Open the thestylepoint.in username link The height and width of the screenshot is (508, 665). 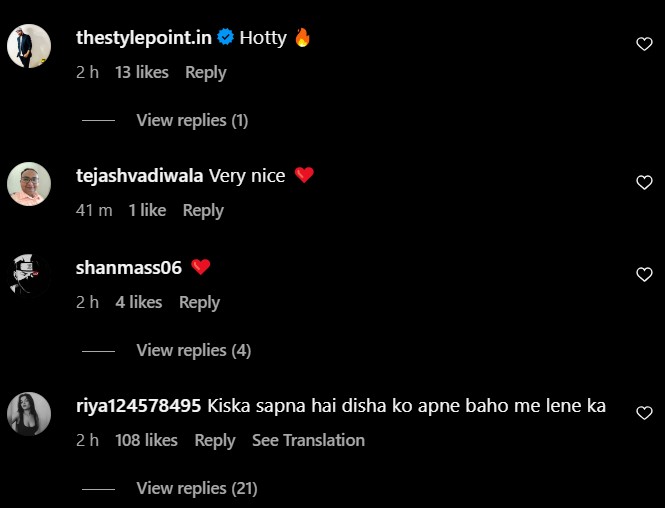click(144, 38)
